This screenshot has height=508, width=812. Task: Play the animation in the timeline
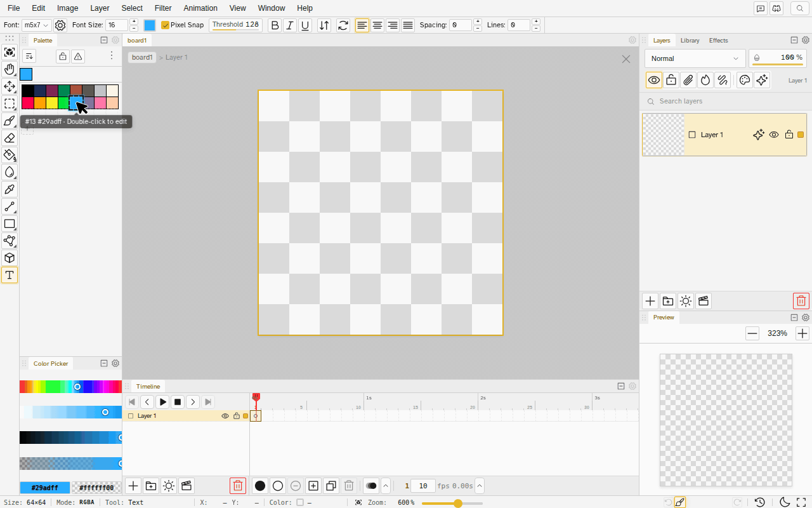(x=162, y=402)
